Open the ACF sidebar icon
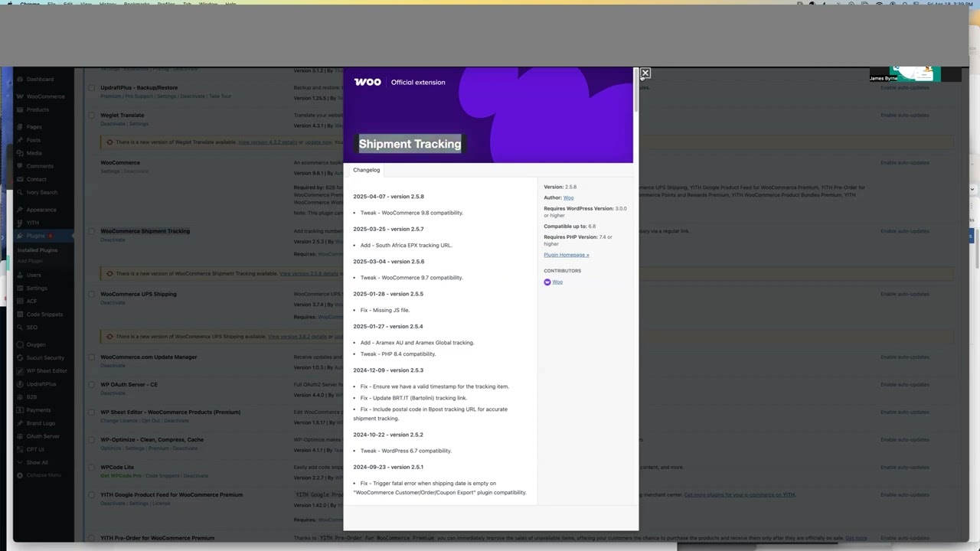This screenshot has height=551, width=980. (19, 301)
